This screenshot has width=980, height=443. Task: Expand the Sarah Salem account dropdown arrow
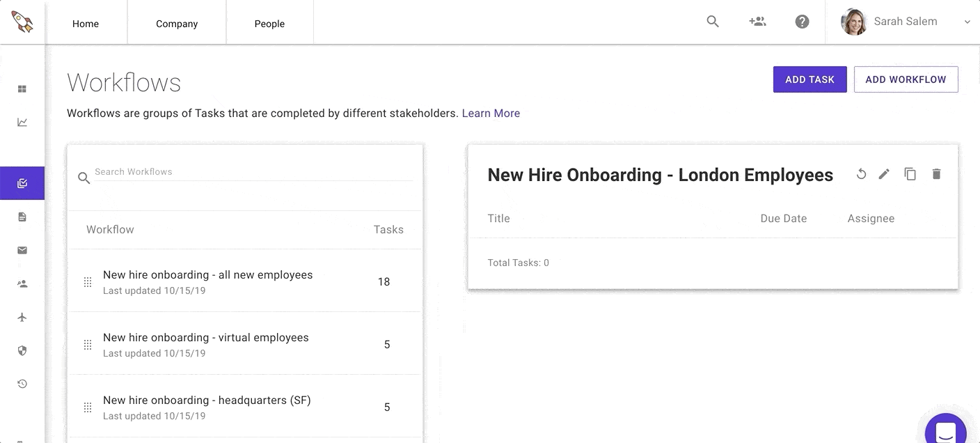[x=967, y=22]
